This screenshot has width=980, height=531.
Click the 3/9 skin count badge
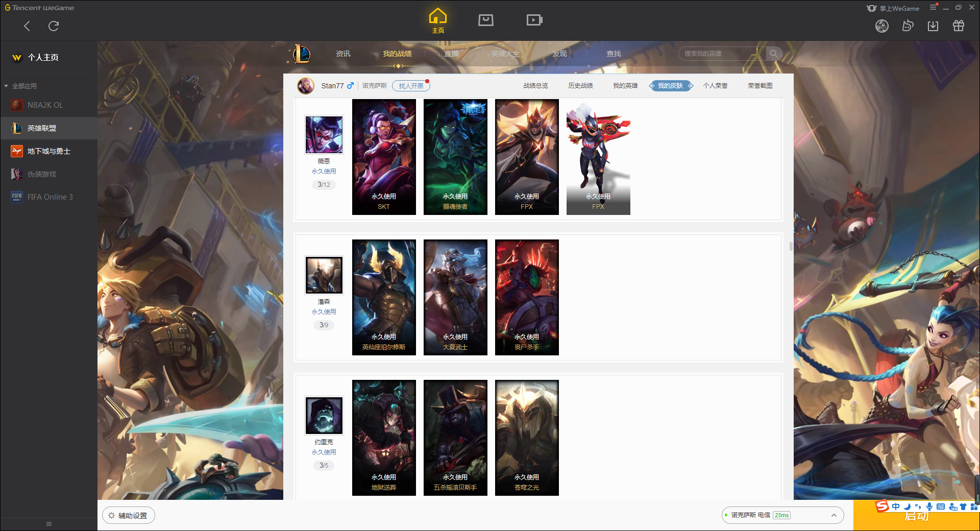[324, 325]
